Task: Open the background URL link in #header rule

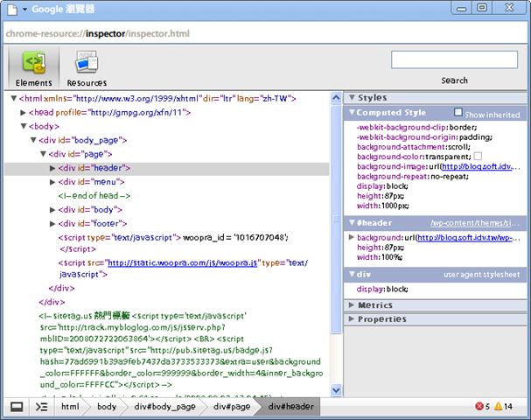Action: pyautogui.click(x=465, y=237)
